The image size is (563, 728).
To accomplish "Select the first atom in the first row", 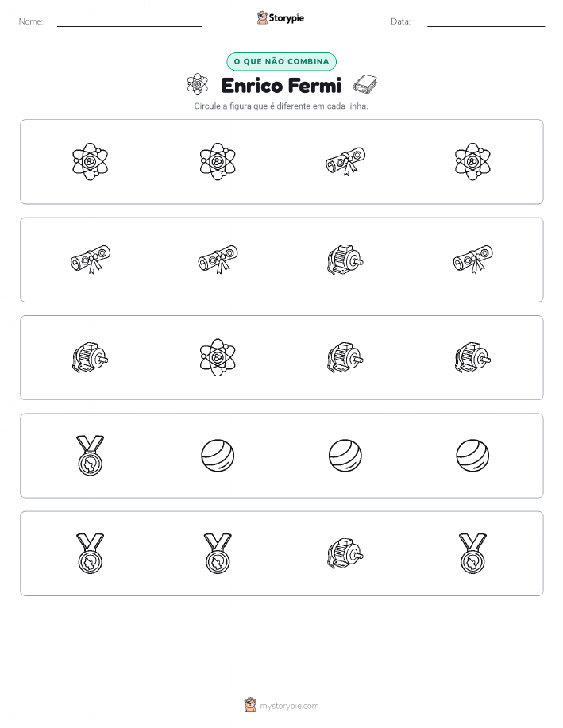I will pyautogui.click(x=90, y=162).
